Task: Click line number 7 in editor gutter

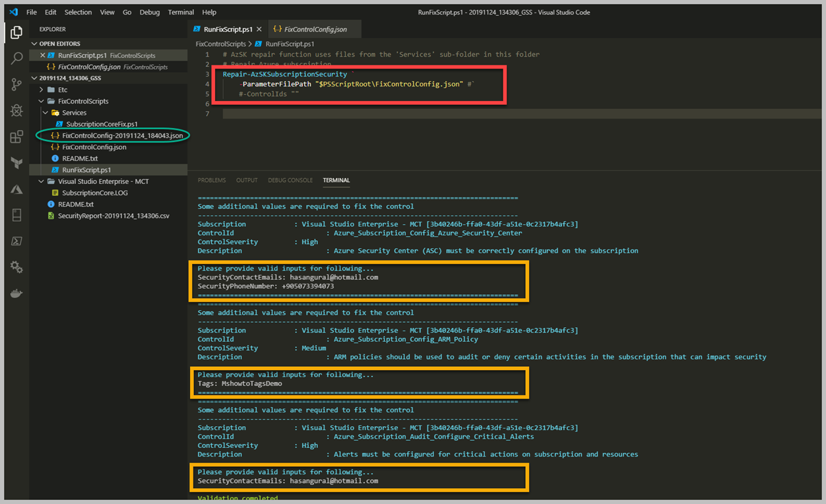Action: click(x=207, y=114)
